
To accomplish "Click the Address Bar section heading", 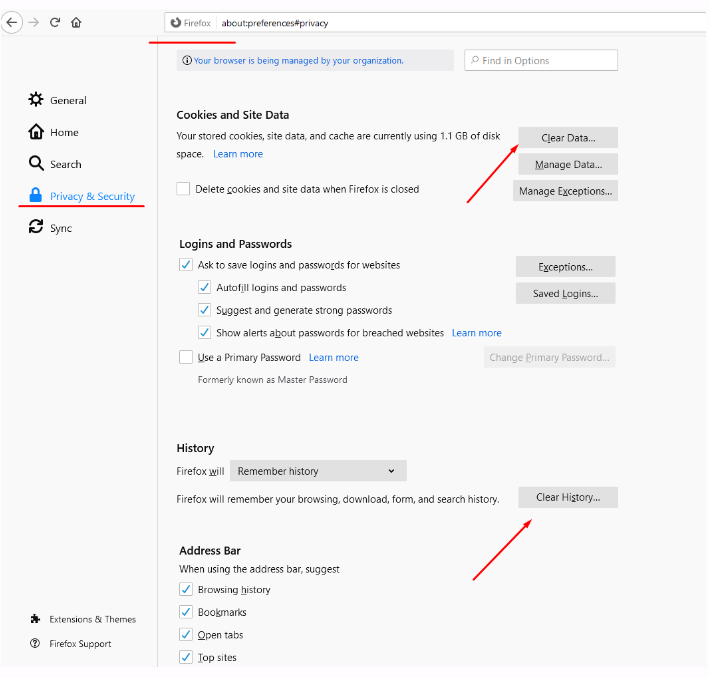I will 210,550.
